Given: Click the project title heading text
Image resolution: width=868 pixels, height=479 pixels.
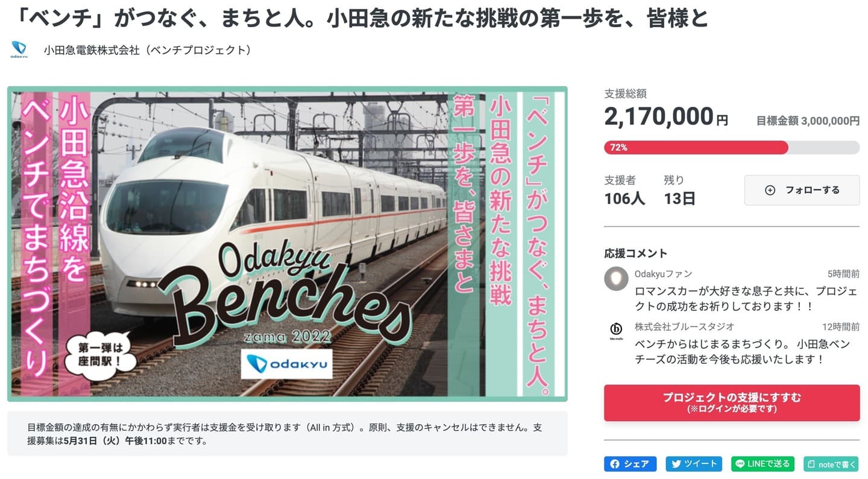Looking at the screenshot, I should click(360, 18).
